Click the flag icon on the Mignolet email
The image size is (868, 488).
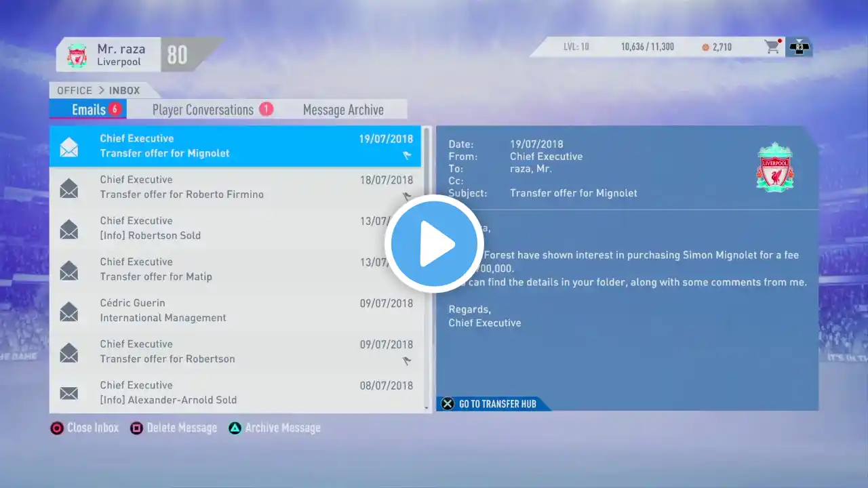pyautogui.click(x=407, y=155)
